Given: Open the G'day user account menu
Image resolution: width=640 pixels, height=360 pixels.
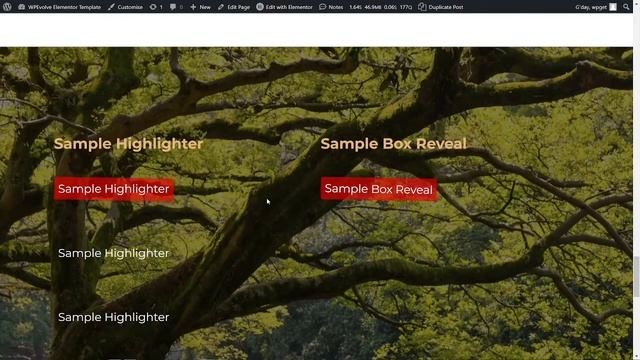Looking at the screenshot, I should point(596,7).
